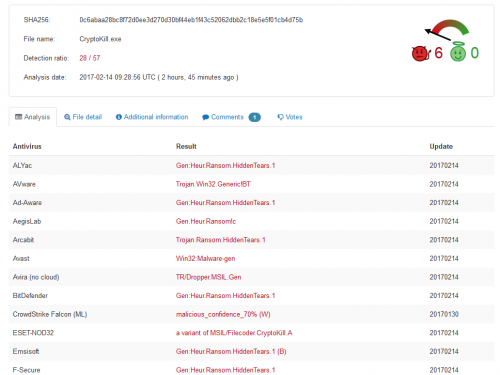This screenshot has width=500, height=375.
Task: Click the ALYac update date 20170214
Action: [444, 165]
